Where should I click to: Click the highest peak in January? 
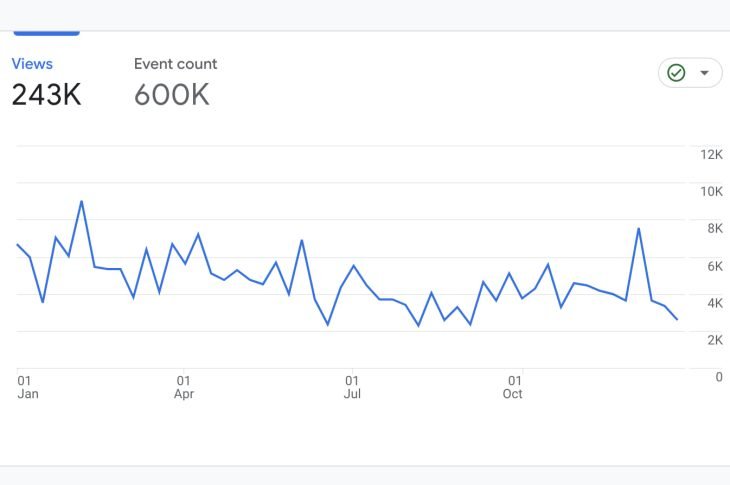[81, 201]
